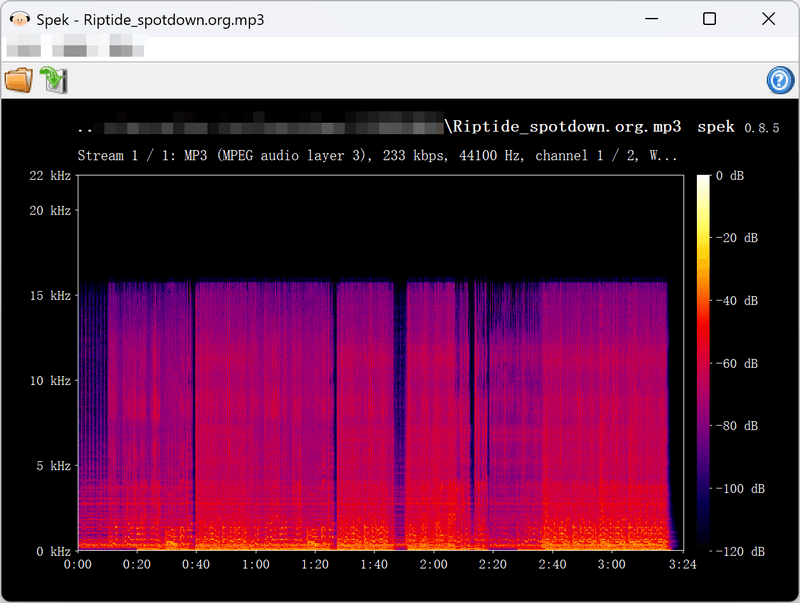Screen dimensions: 800x603
Task: Click the '1:20' time axis label
Action: [315, 565]
